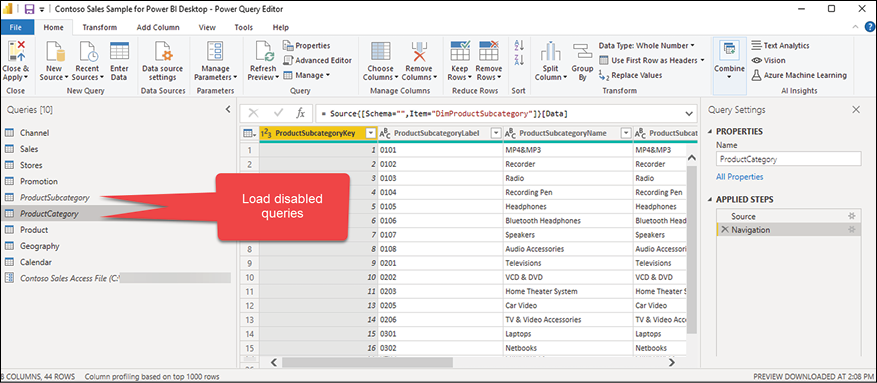Open Text Analytics

pos(780,45)
